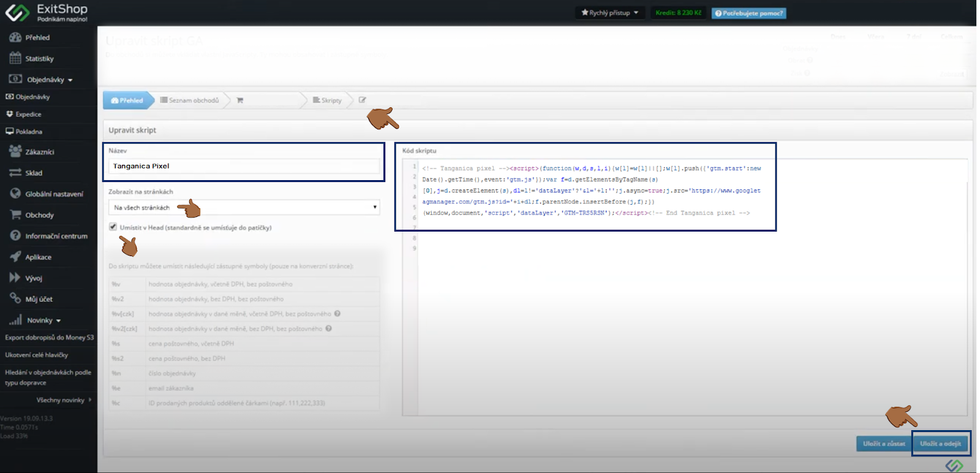Open Statistiky calendar icon in sidebar
The height and width of the screenshot is (473, 980).
click(x=15, y=58)
